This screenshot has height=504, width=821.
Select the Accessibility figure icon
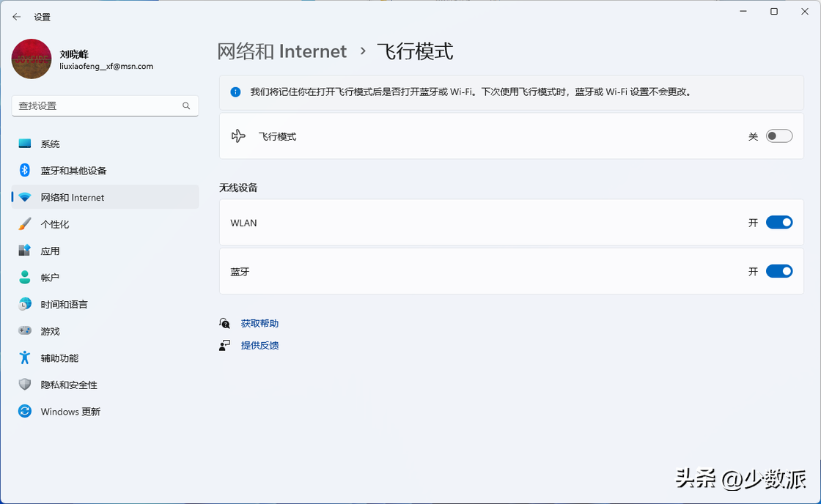[25, 357]
